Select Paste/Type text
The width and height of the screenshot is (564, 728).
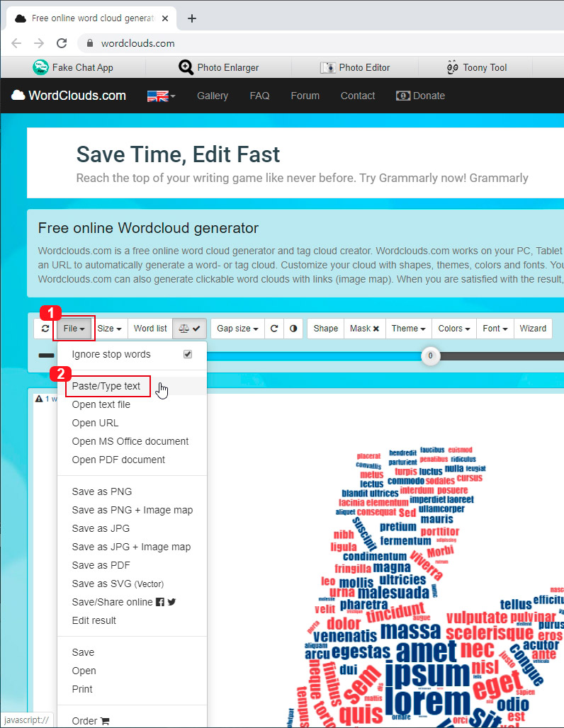132,386
